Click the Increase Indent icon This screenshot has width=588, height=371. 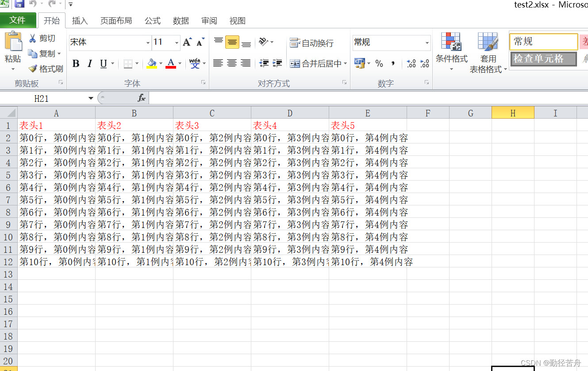pyautogui.click(x=277, y=63)
